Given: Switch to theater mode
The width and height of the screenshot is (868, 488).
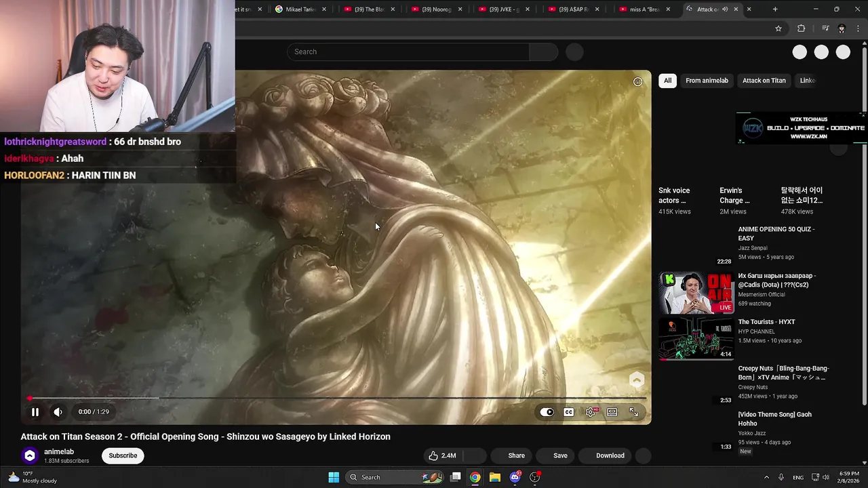Looking at the screenshot, I should coord(612,412).
